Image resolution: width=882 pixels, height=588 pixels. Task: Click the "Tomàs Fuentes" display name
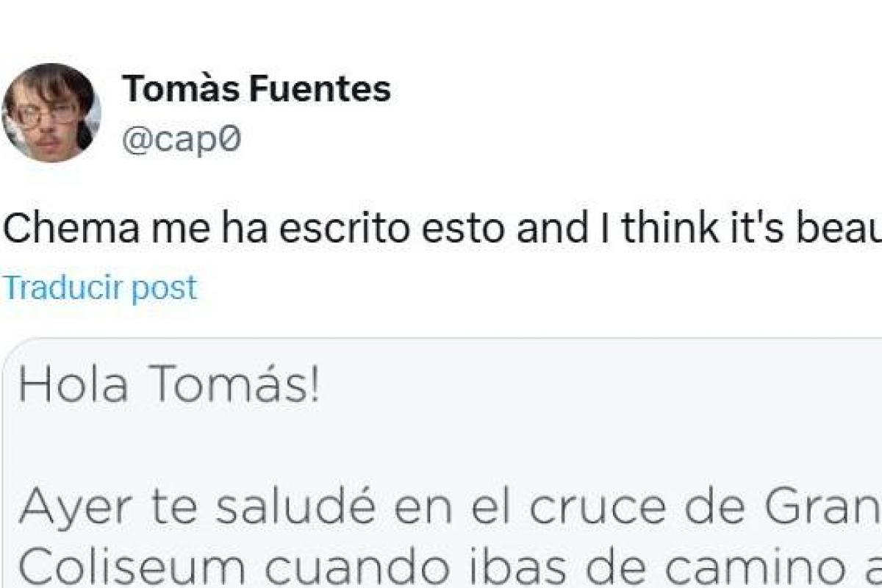pos(257,90)
